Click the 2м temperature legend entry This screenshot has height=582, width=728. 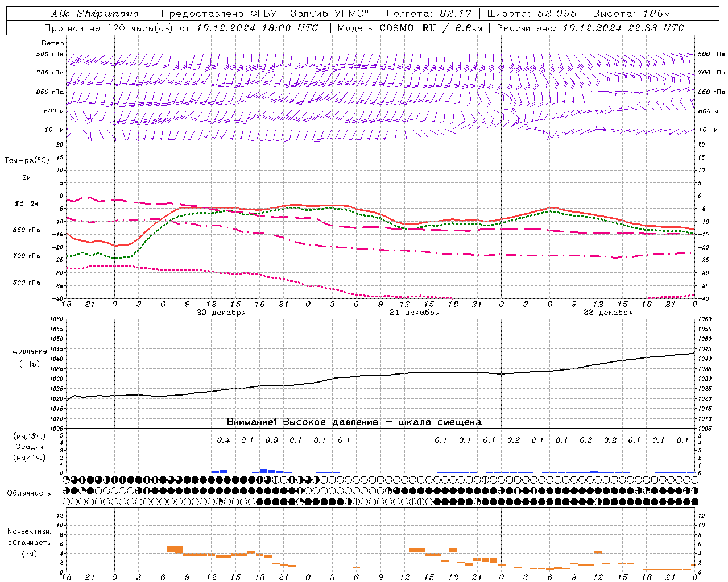[x=27, y=178]
